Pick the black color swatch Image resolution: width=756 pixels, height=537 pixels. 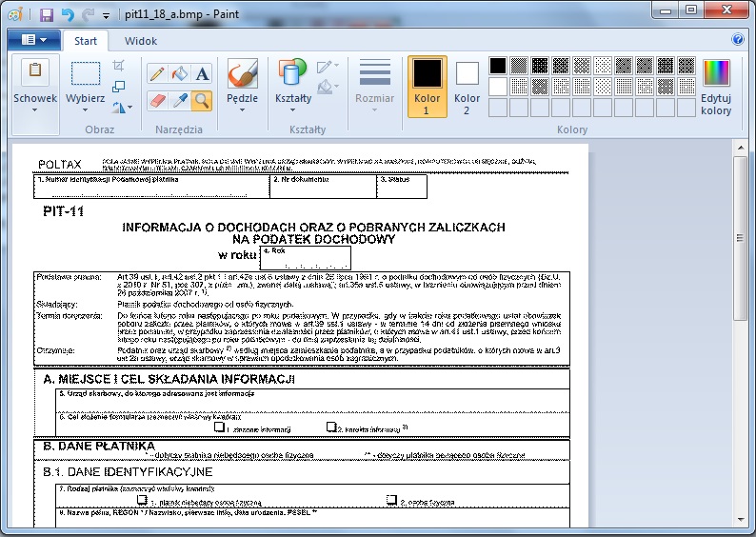(498, 66)
